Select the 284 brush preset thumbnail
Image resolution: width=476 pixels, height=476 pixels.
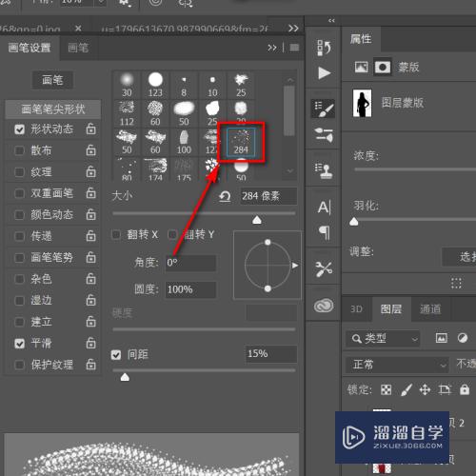tap(241, 142)
